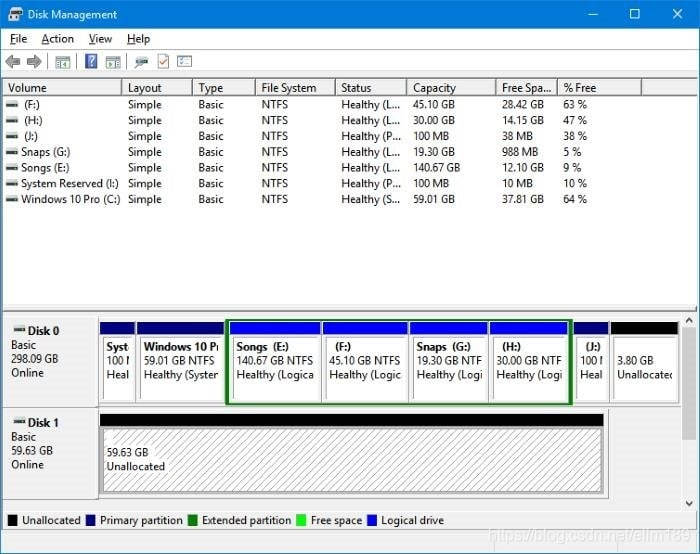700x554 pixels.
Task: Click the rightmost settings list toolbar icon
Action: [184, 61]
